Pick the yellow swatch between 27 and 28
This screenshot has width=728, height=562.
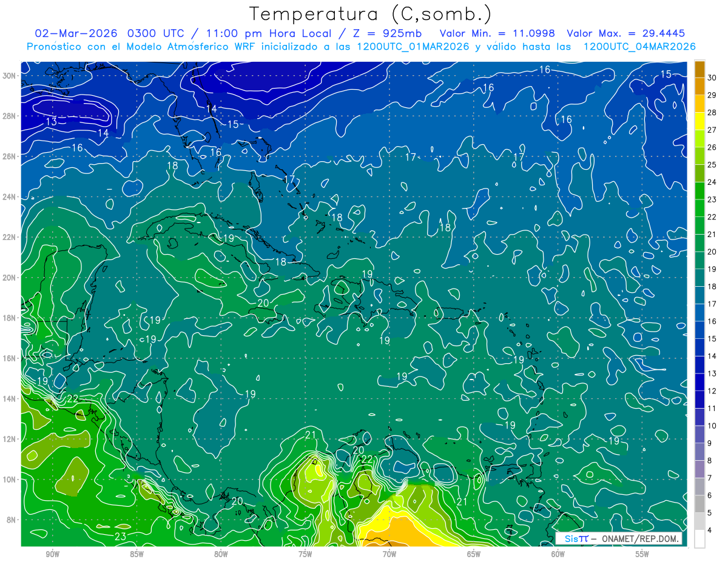pyautogui.click(x=700, y=121)
